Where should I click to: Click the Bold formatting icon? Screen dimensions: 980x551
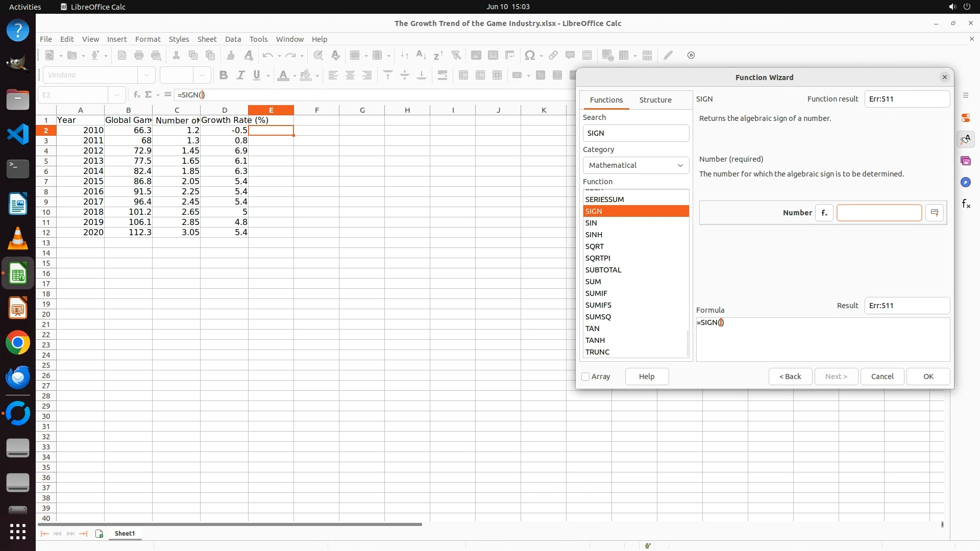tap(223, 75)
